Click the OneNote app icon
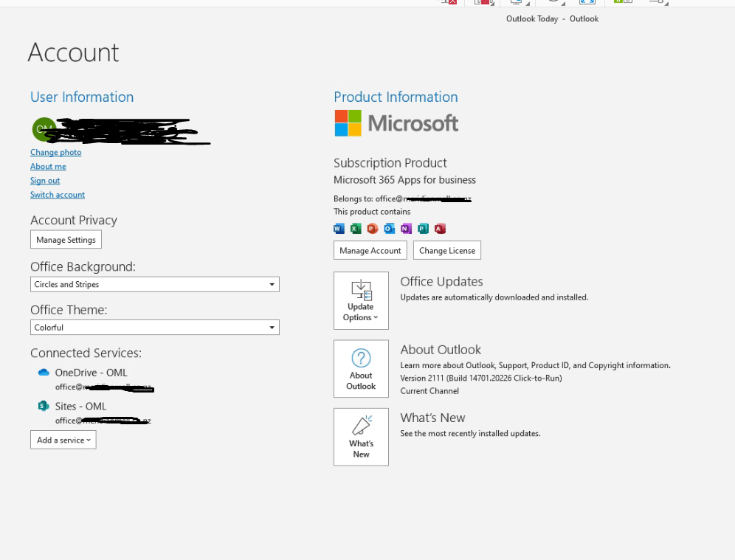This screenshot has width=735, height=560. (x=406, y=229)
